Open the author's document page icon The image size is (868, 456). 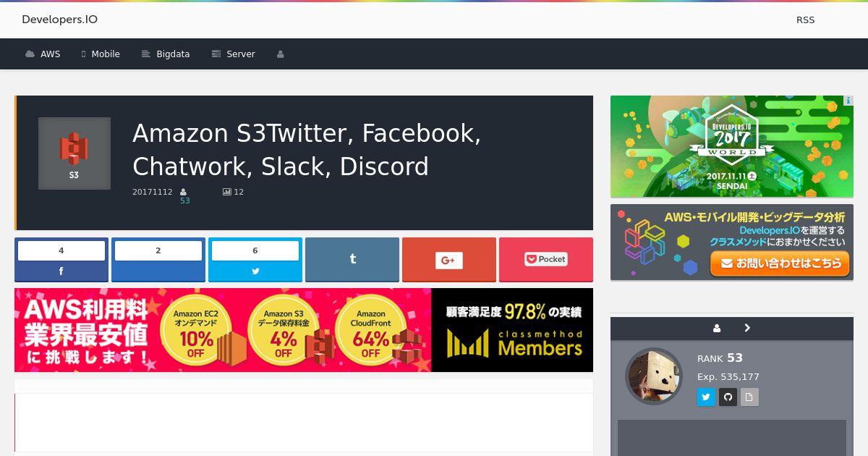(749, 397)
